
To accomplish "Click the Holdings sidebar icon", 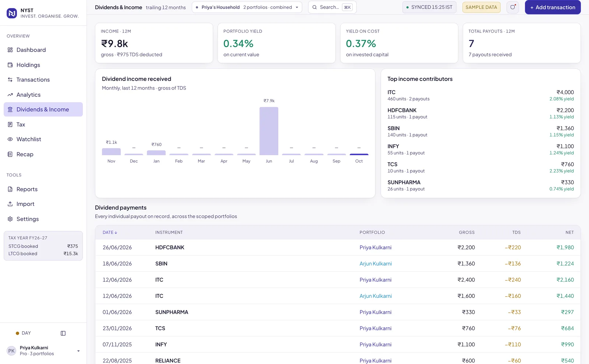I will click(10, 65).
